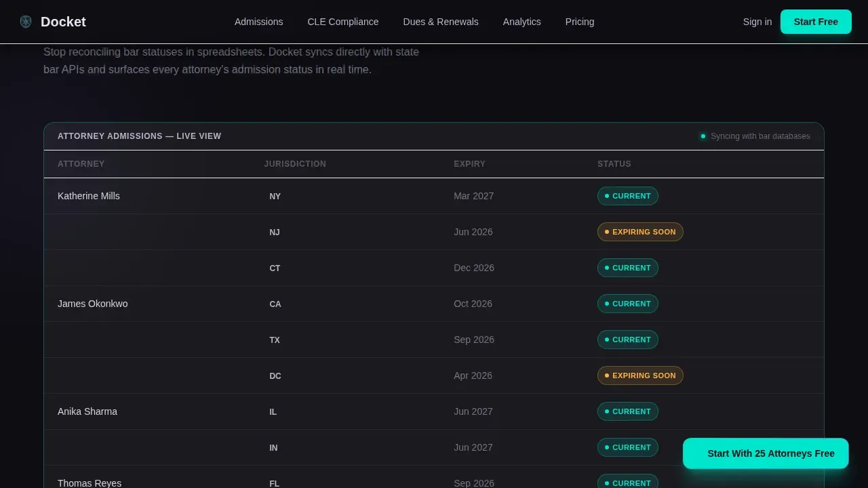Click the IN jurisdiction cell
The image size is (868, 488).
click(273, 448)
